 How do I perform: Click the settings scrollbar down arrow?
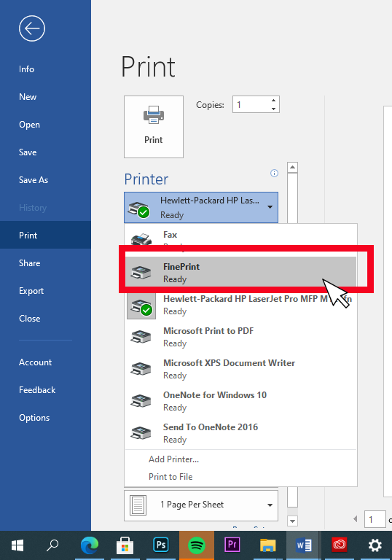[x=292, y=521]
